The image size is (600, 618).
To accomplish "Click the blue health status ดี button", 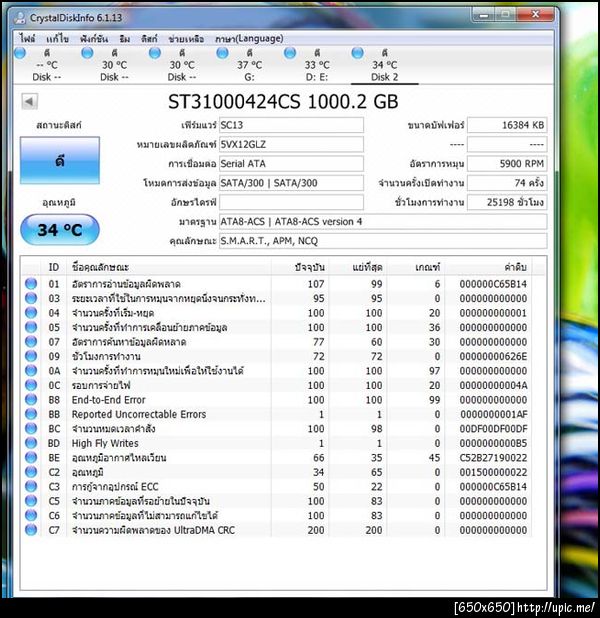I will point(60,160).
